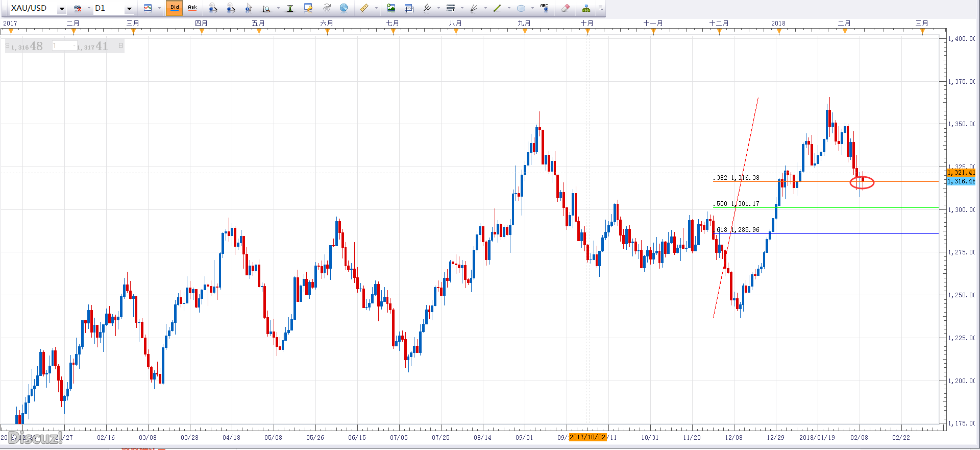Open the XAU/USD symbol dropdown
Screen dimensions: 980x450
(x=62, y=9)
